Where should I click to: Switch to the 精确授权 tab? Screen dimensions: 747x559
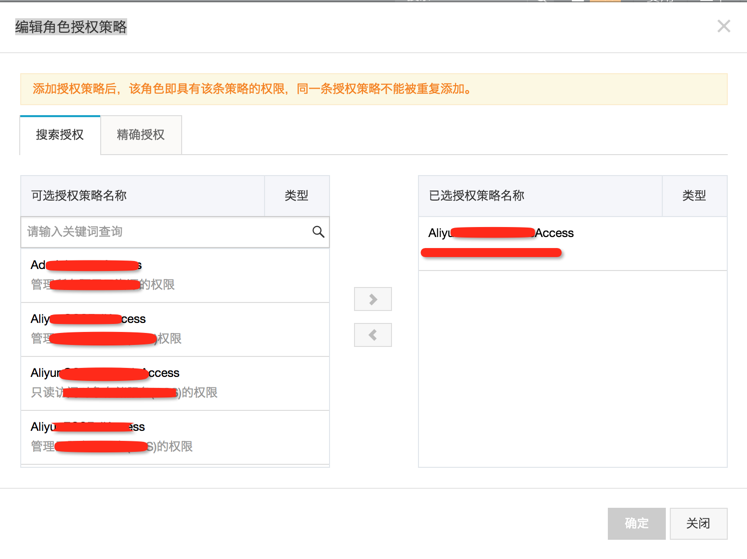tap(141, 135)
